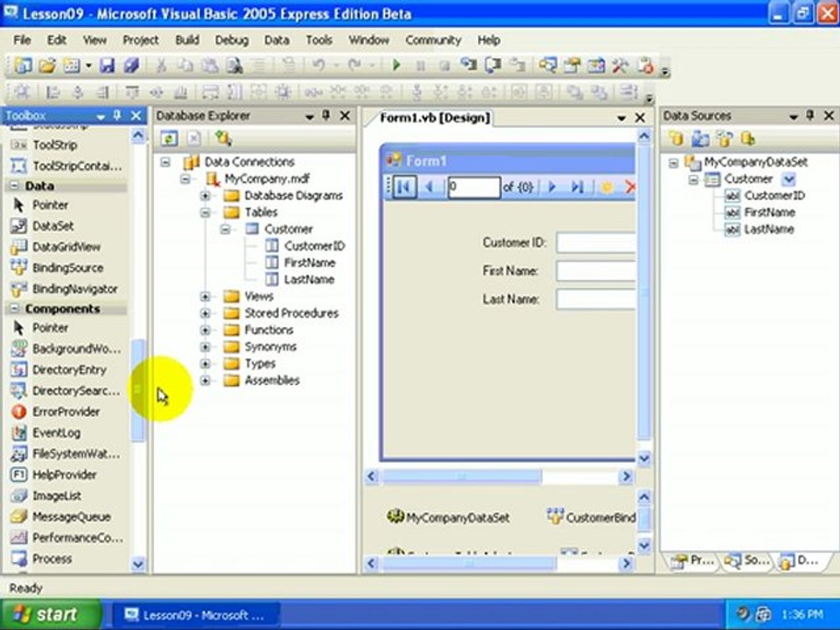840x630 pixels.
Task: Expand the Stored Procedures folder
Action: tap(205, 313)
